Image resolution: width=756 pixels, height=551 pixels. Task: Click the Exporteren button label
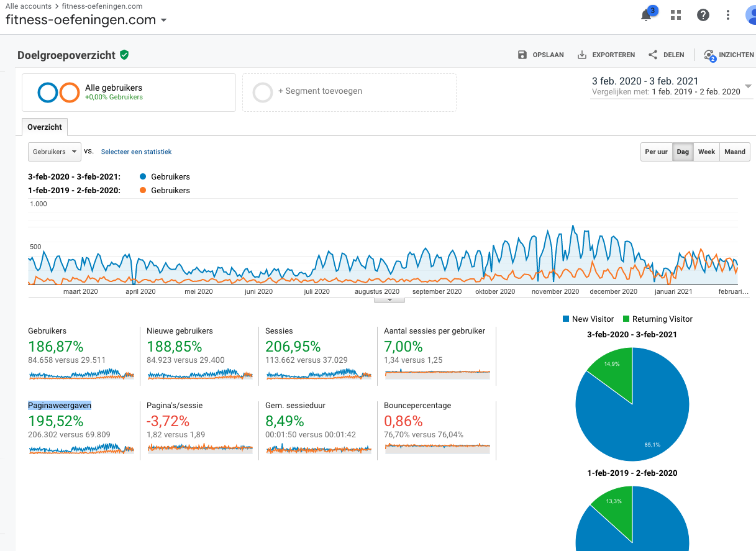(x=614, y=55)
